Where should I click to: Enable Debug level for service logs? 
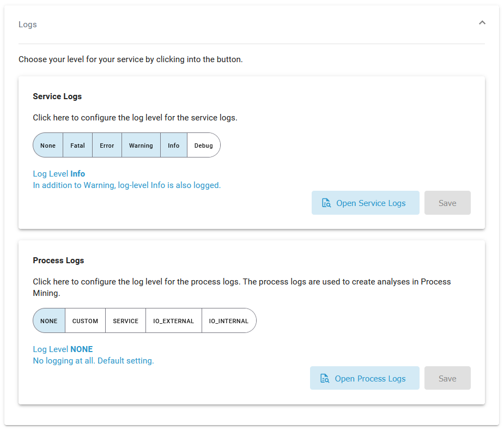pyautogui.click(x=203, y=146)
